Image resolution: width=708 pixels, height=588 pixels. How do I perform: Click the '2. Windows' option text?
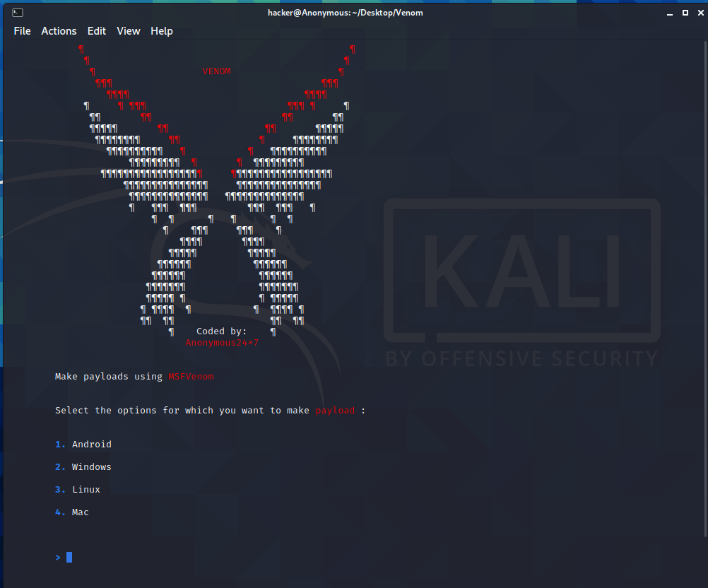point(83,467)
